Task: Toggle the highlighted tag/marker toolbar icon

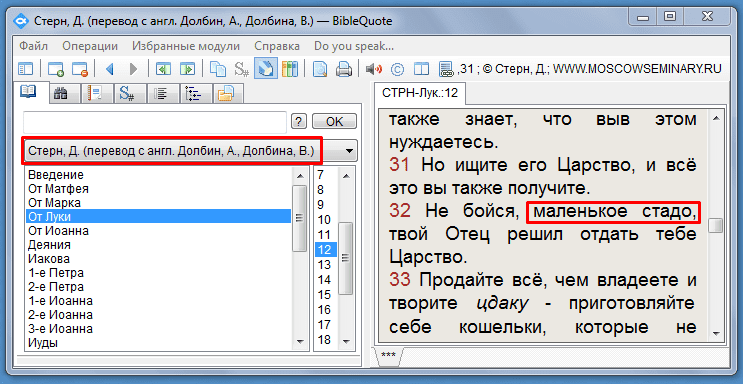Action: coord(266,69)
